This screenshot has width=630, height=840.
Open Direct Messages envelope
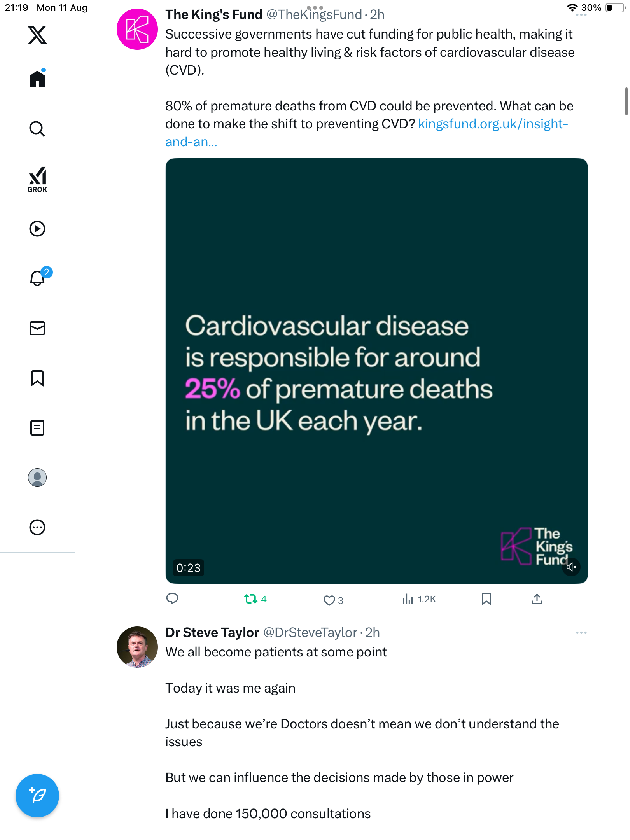37,328
